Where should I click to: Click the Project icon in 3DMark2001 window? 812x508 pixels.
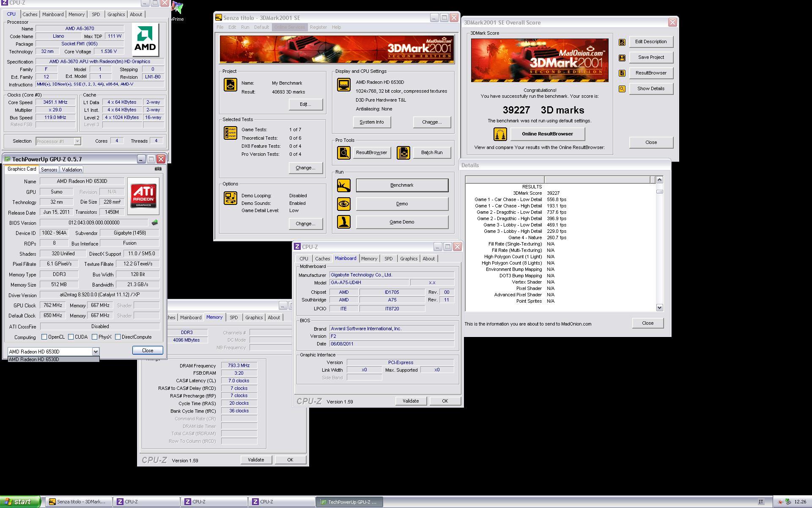click(x=230, y=85)
